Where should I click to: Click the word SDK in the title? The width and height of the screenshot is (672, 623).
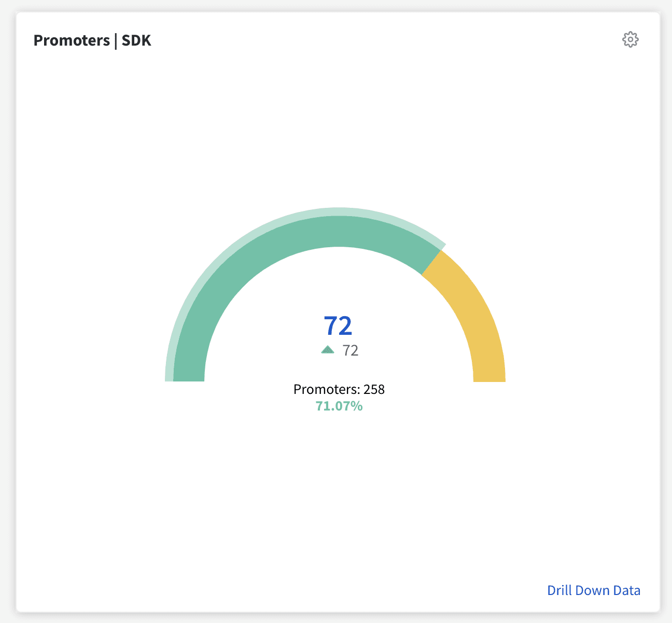(136, 40)
